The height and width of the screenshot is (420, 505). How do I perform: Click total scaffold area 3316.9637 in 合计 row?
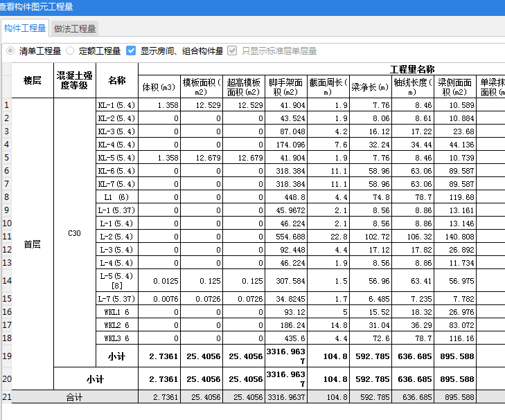point(285,397)
